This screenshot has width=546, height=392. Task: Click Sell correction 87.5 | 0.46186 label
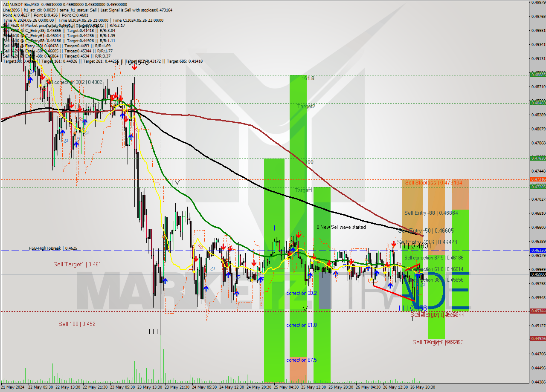434,258
